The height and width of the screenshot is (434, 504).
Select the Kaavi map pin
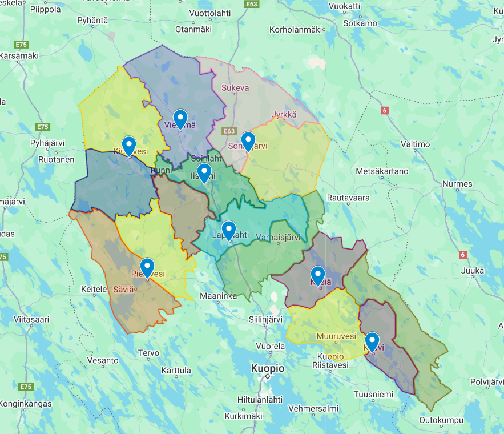tap(372, 341)
